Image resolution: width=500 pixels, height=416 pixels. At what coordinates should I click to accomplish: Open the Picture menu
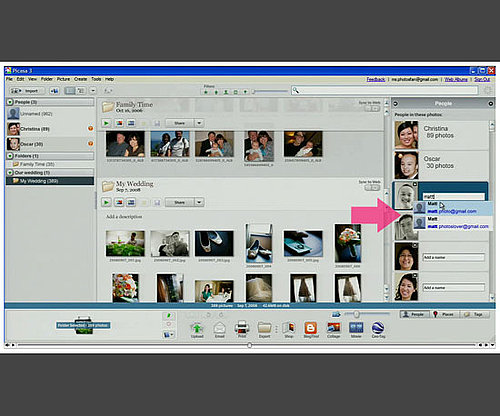click(x=63, y=79)
